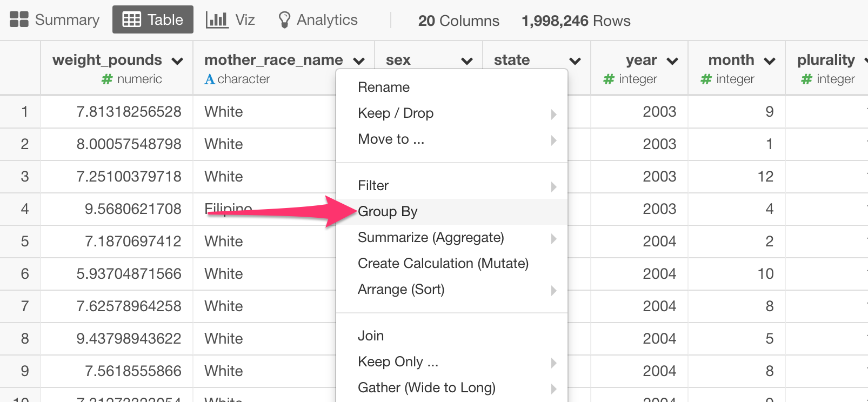
Task: Expand the Summarize (Aggregate) submenu
Action: 553,238
